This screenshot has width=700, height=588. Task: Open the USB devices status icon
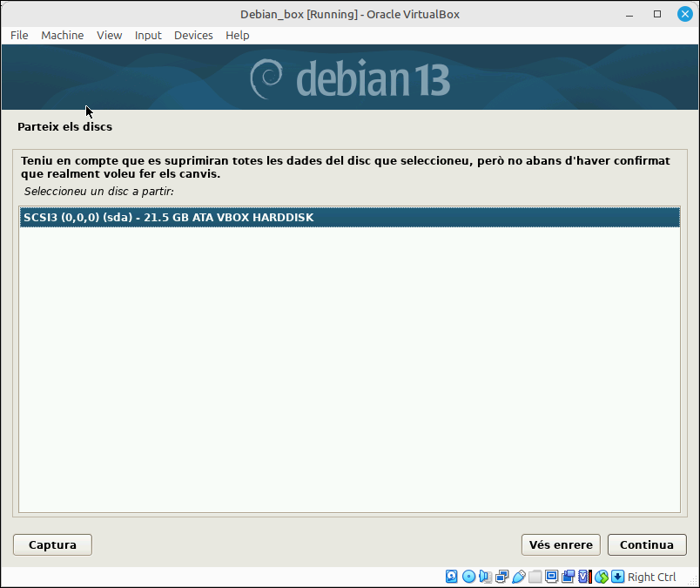[x=518, y=577]
